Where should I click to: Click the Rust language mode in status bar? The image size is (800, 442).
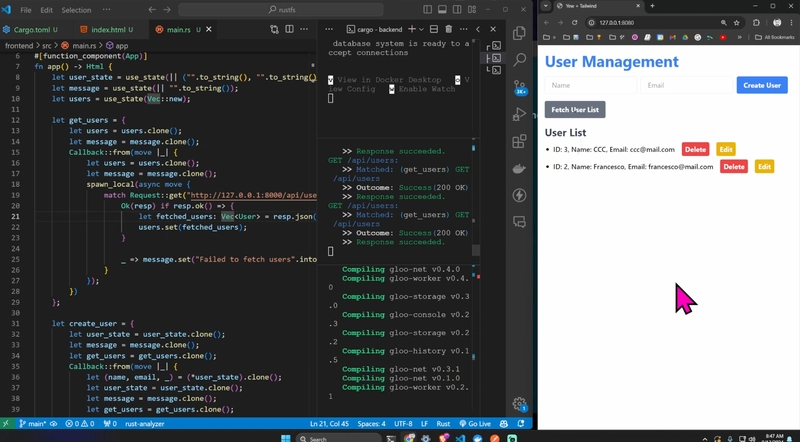(443, 424)
